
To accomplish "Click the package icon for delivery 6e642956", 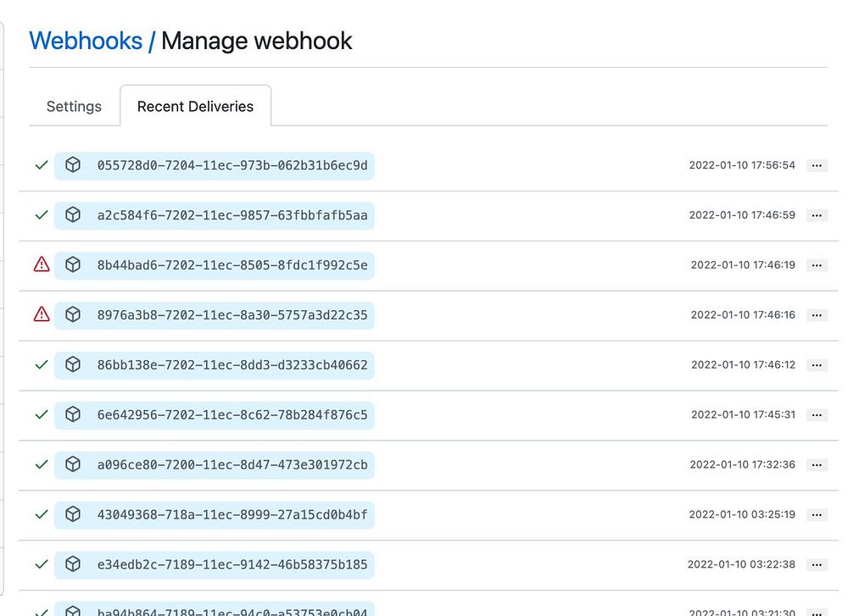I will pos(73,415).
